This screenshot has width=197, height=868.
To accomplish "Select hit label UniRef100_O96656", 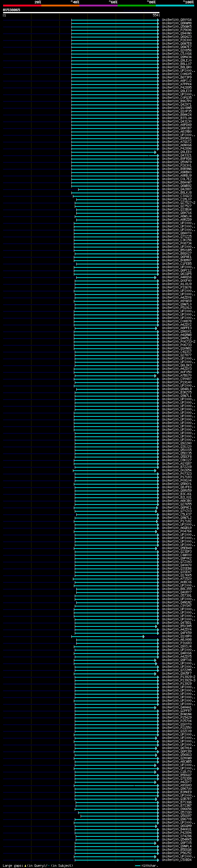I will [x=177, y=809].
